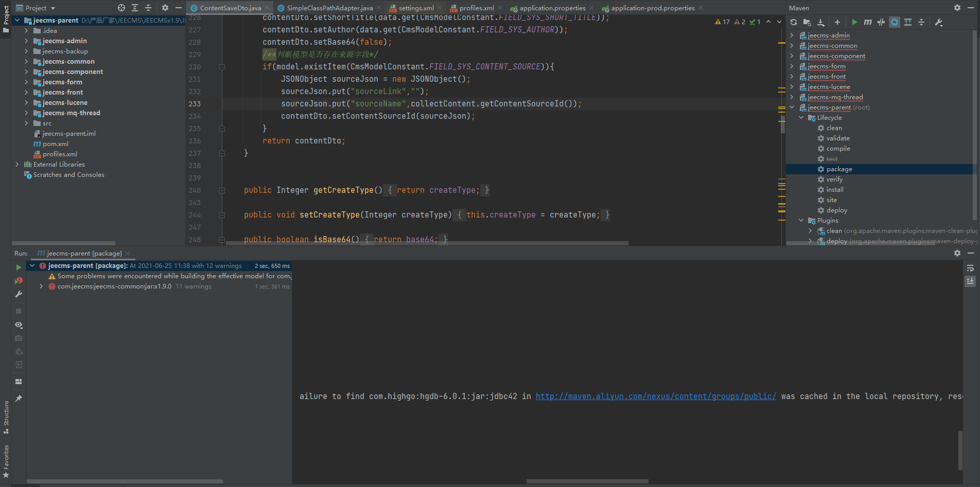Open pom.xml in the Project tree
Screen dimensions: 980x487
pos(56,144)
